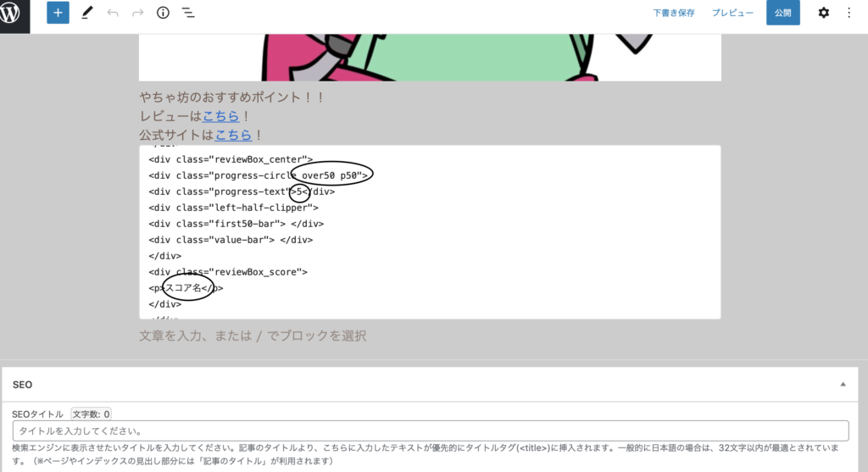The image size is (868, 472).
Task: Select the pencil edit tool
Action: click(87, 13)
